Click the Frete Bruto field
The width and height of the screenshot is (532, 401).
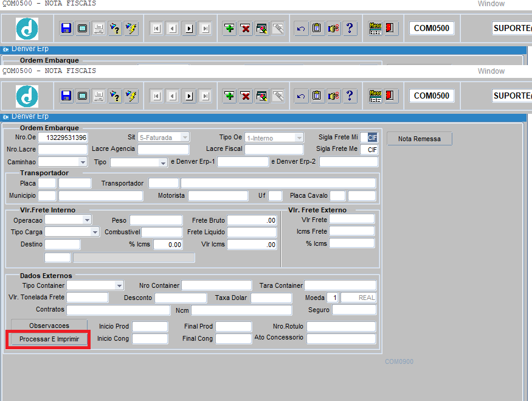[x=252, y=220]
